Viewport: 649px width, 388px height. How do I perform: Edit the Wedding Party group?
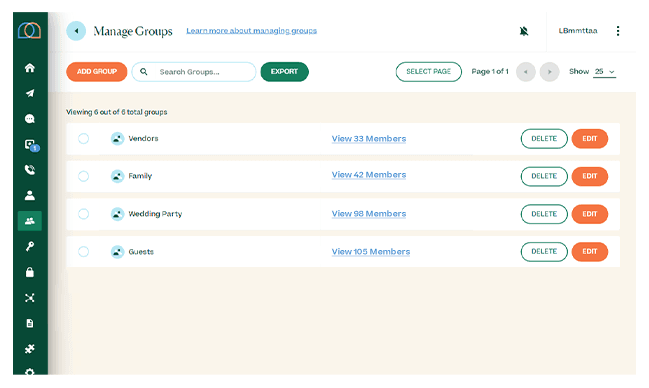point(590,214)
